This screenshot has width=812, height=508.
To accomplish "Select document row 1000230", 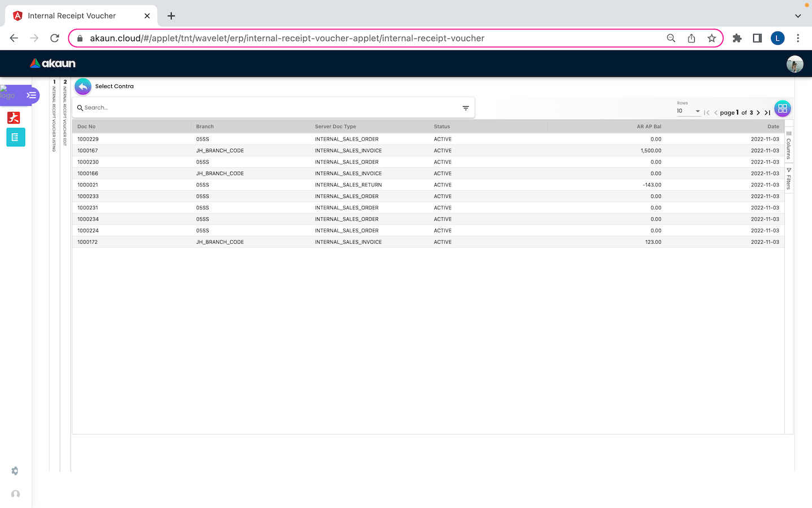I will (x=428, y=162).
